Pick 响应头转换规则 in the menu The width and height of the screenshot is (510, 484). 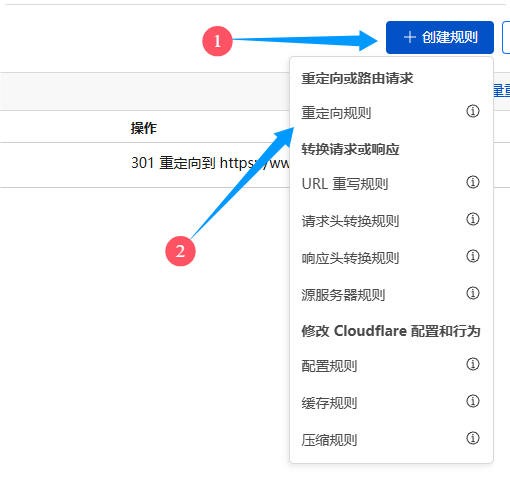350,258
